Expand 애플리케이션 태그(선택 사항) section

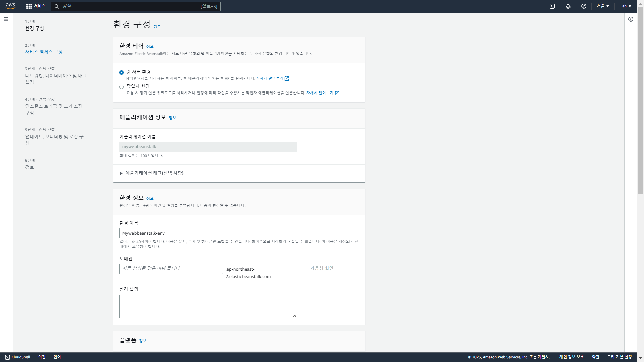[152, 173]
